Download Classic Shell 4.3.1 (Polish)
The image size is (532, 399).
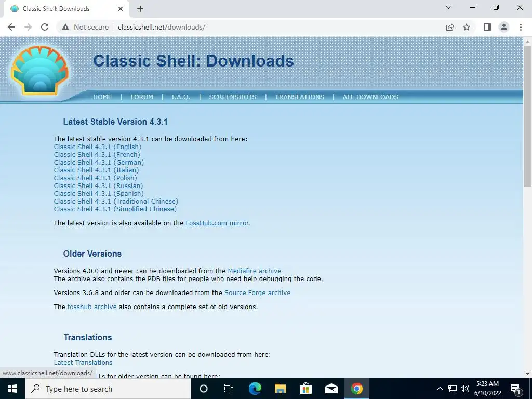tap(96, 178)
